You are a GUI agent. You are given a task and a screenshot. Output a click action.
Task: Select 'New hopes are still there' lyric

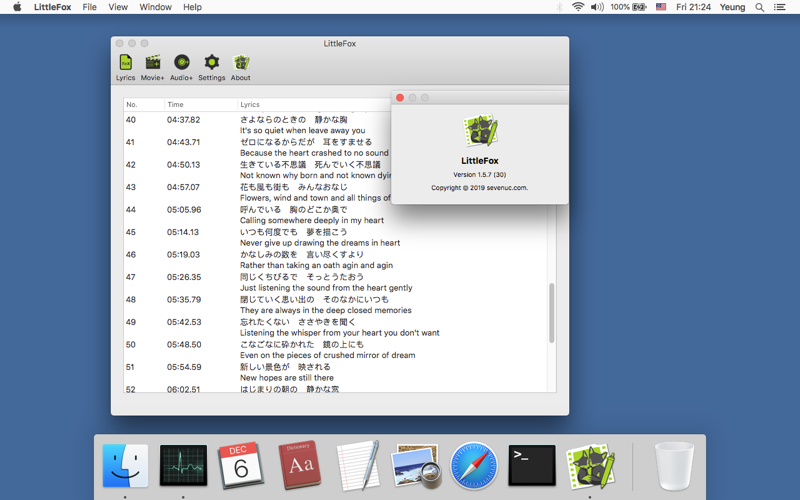click(287, 378)
